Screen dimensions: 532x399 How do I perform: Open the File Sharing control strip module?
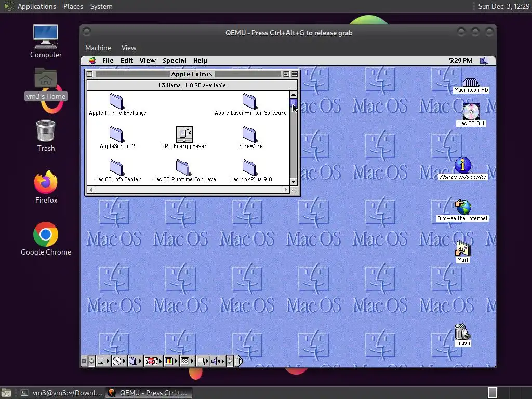tap(135, 361)
